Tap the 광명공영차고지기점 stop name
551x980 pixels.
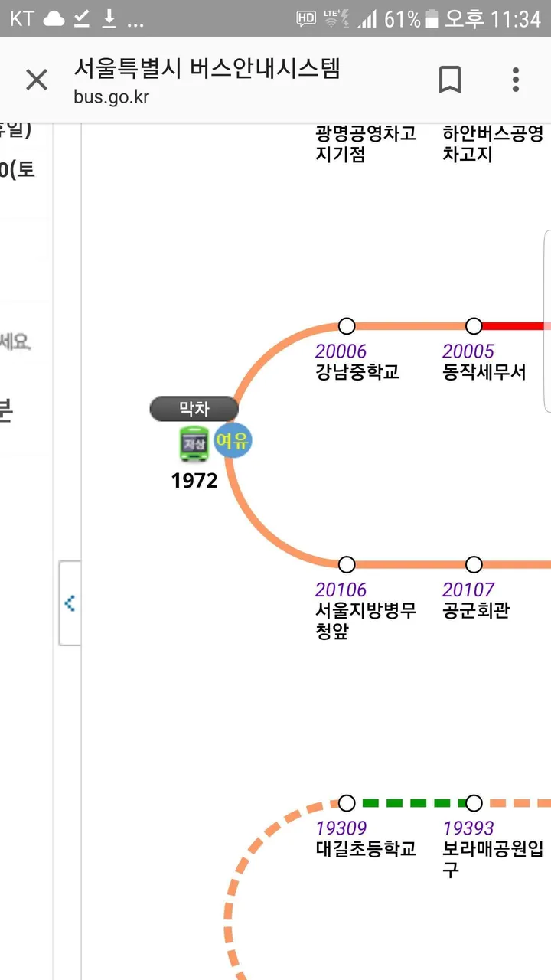click(366, 143)
